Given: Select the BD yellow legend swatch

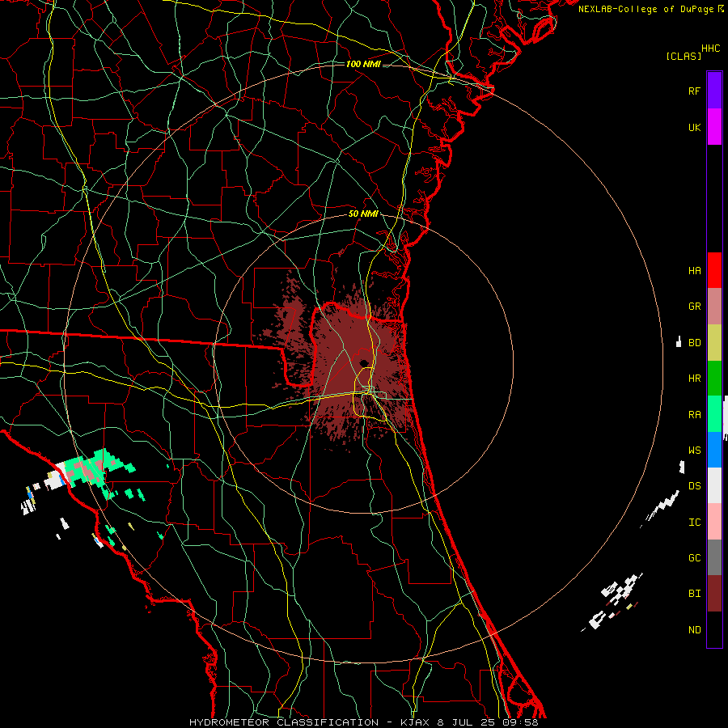Looking at the screenshot, I should (714, 343).
